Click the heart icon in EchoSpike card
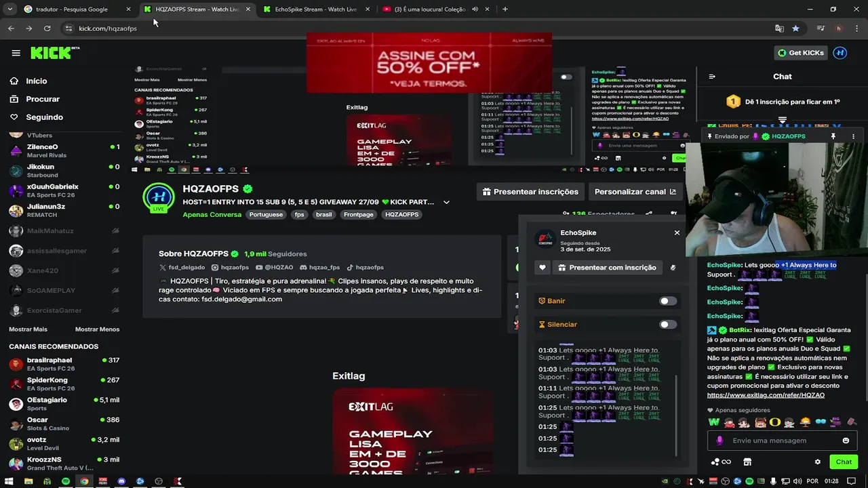This screenshot has height=488, width=868. 542,268
